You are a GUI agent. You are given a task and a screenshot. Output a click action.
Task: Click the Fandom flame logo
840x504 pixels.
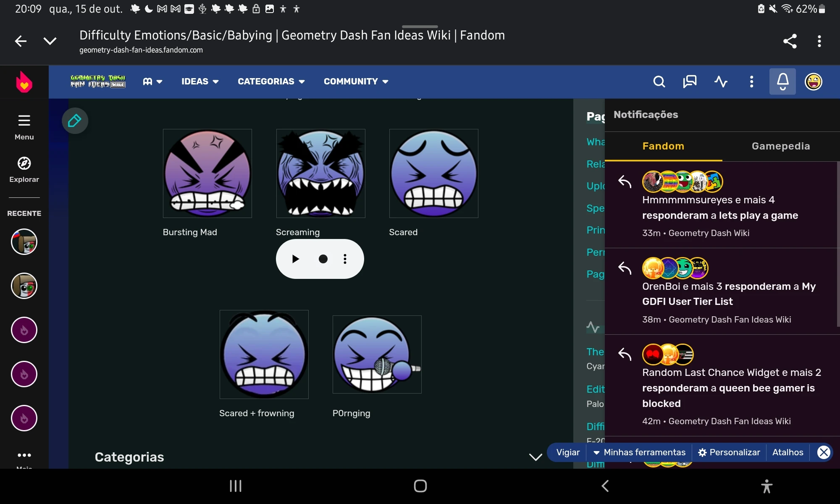pos(24,82)
